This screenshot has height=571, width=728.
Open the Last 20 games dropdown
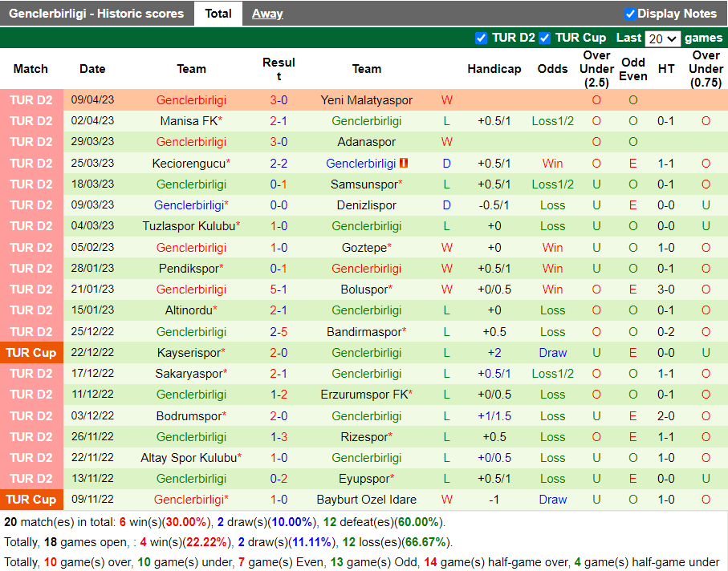[x=663, y=38]
